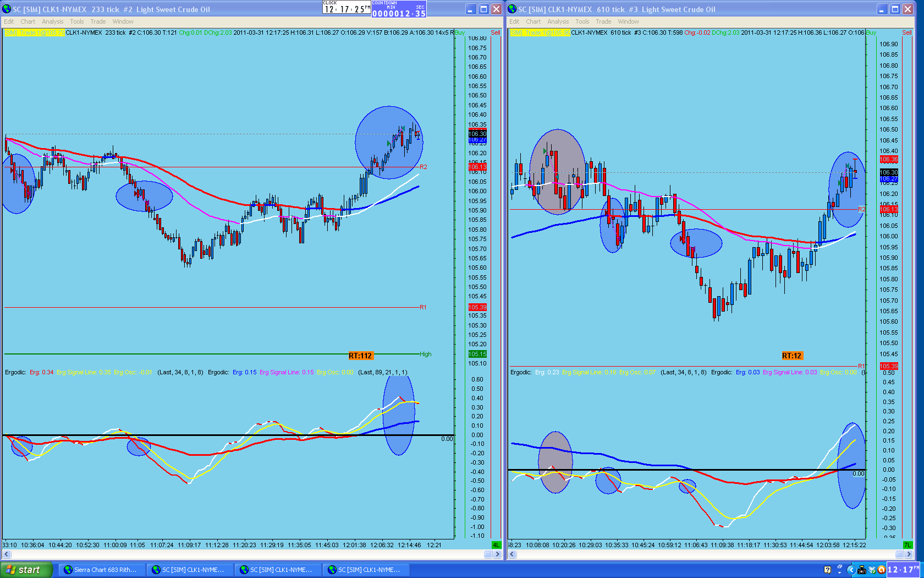Click the red 105.39 price marker, left chart

pyautogui.click(x=477, y=307)
